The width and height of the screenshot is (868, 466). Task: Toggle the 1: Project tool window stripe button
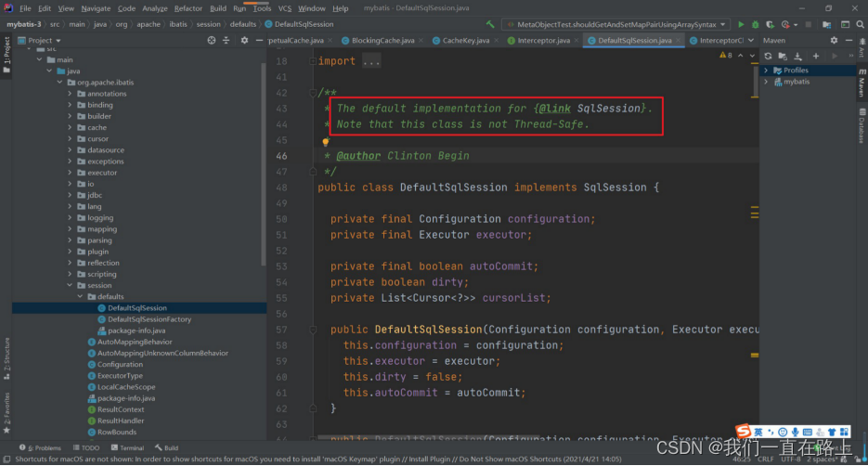click(x=6, y=56)
